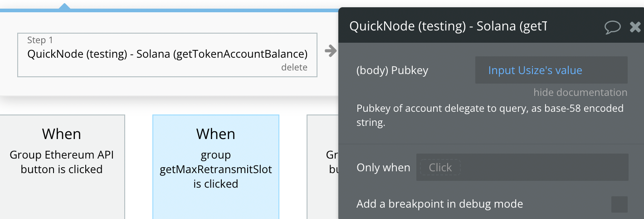Click the Only when label

pyautogui.click(x=383, y=167)
